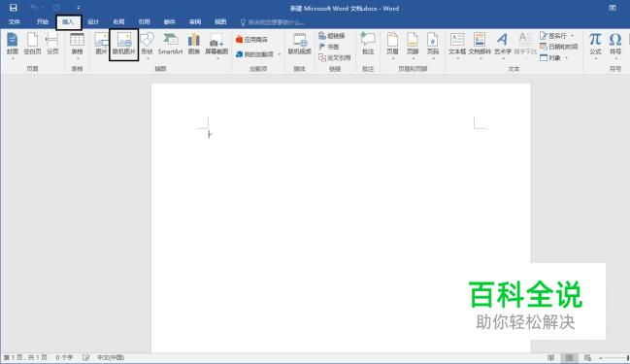Insert a SmartArt graphic
Image resolution: width=630 pixels, height=364 pixels.
tap(170, 45)
